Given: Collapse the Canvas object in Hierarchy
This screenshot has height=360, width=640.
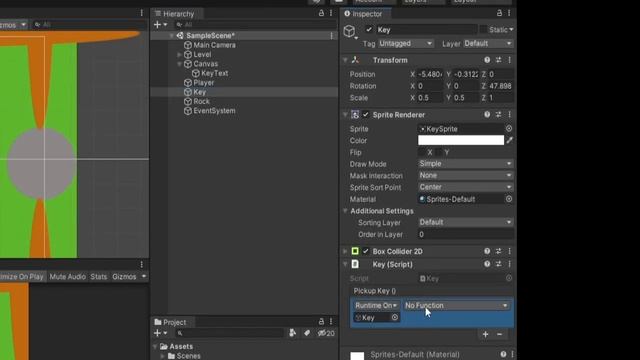Looking at the screenshot, I should point(180,64).
